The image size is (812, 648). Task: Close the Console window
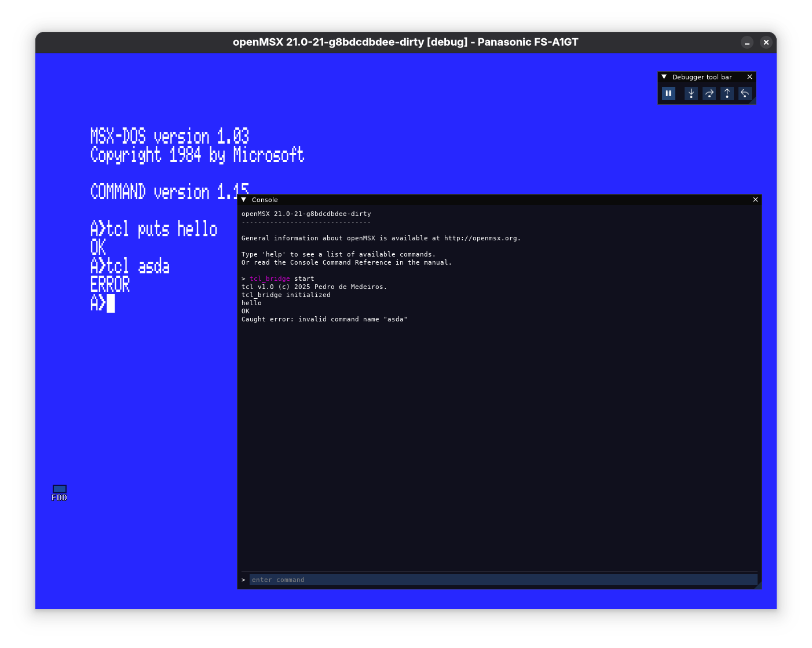(x=755, y=200)
